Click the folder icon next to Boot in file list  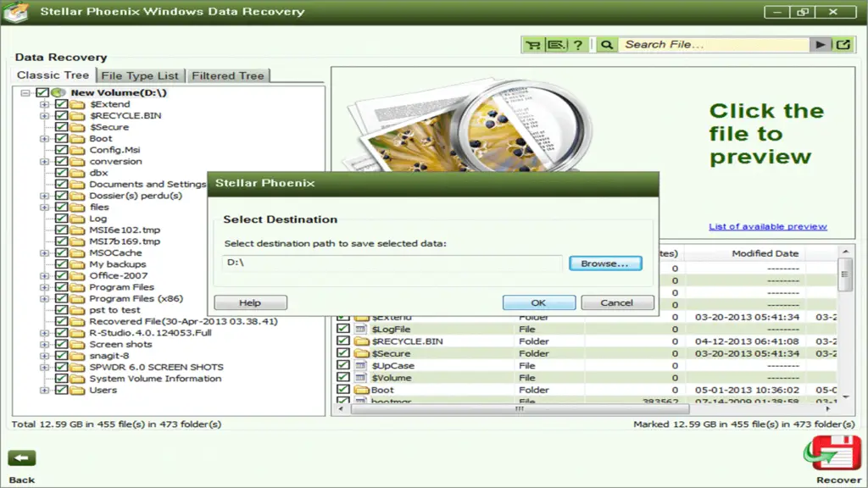(361, 390)
